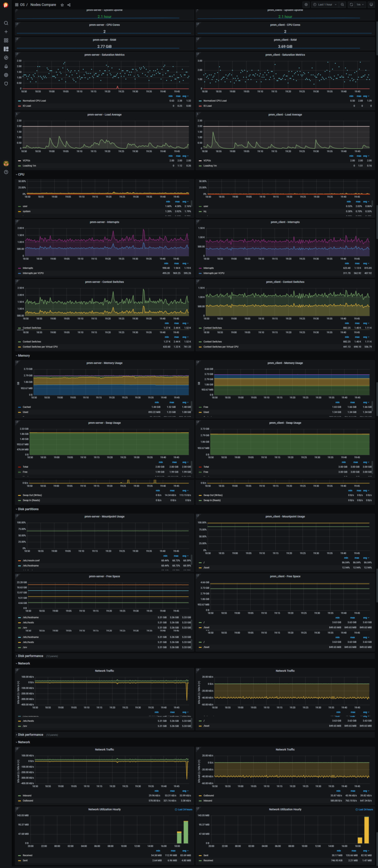Image resolution: width=378 pixels, height=868 pixels.
Task: Click the Create plus icon in sidebar
Action: tap(6, 32)
